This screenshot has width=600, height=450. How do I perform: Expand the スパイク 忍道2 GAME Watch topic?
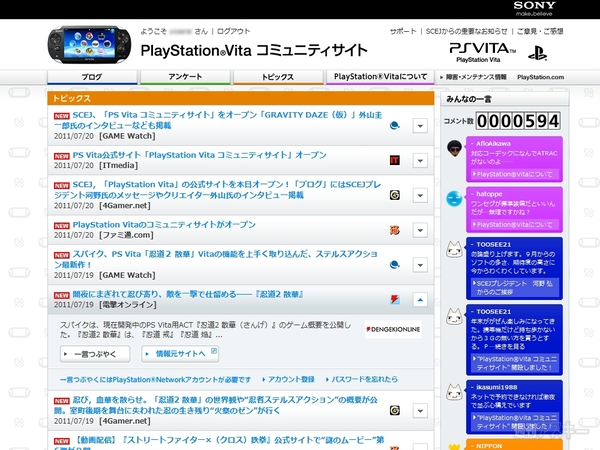coord(420,265)
